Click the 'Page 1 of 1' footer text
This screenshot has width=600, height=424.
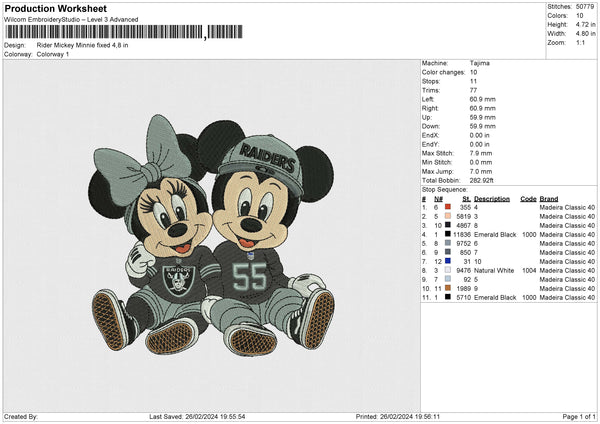[579, 416]
